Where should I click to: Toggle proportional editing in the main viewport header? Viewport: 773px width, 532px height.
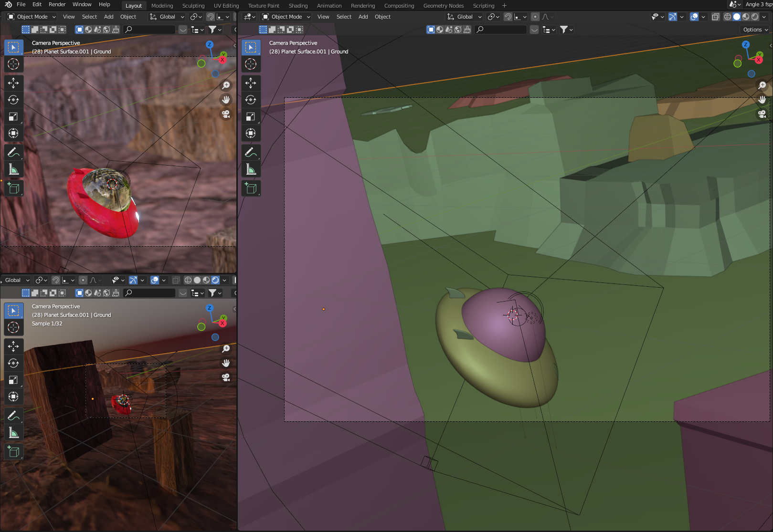tap(535, 17)
